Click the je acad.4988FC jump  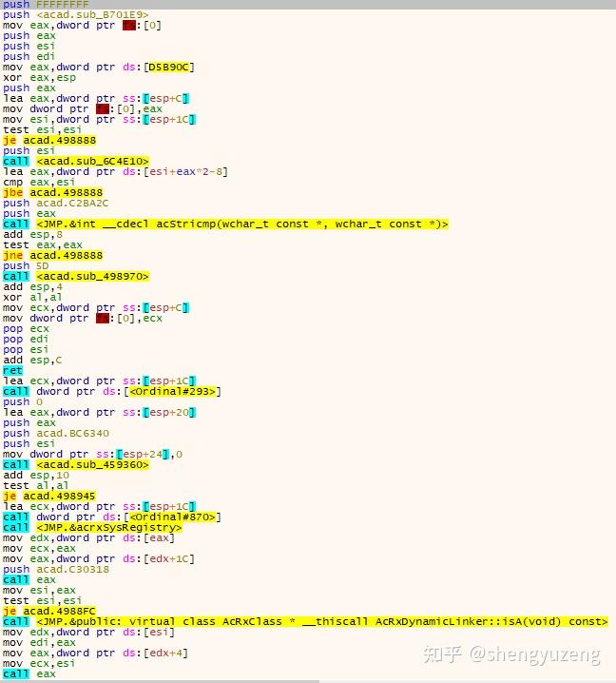pyautogui.click(x=49, y=611)
